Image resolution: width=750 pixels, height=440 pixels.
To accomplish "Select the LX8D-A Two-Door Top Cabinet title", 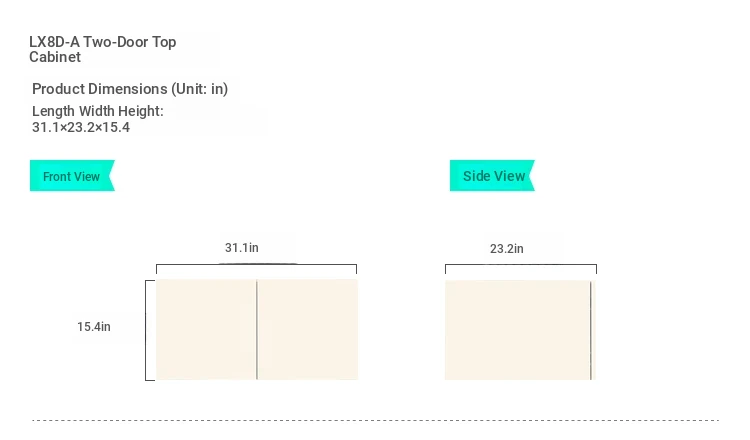I will point(102,49).
